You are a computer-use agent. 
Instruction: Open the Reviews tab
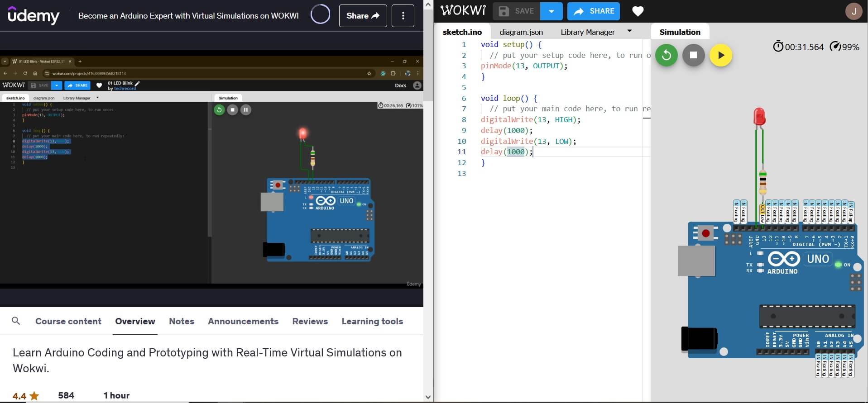coord(310,321)
